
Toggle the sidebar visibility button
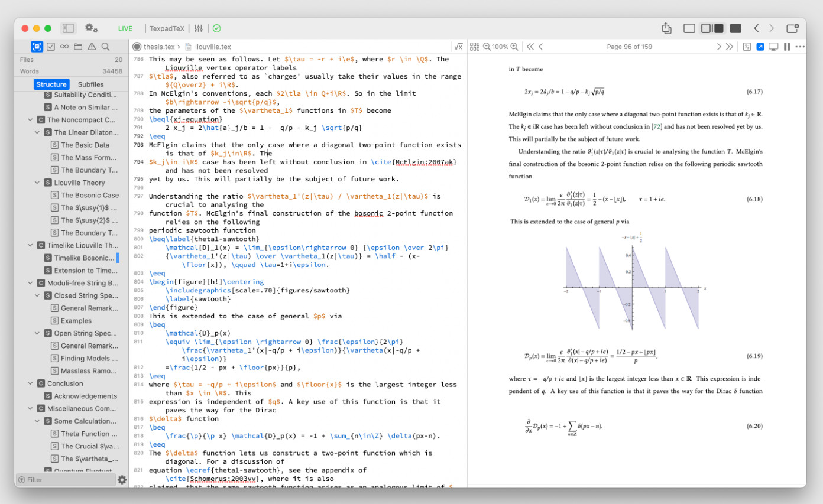69,28
